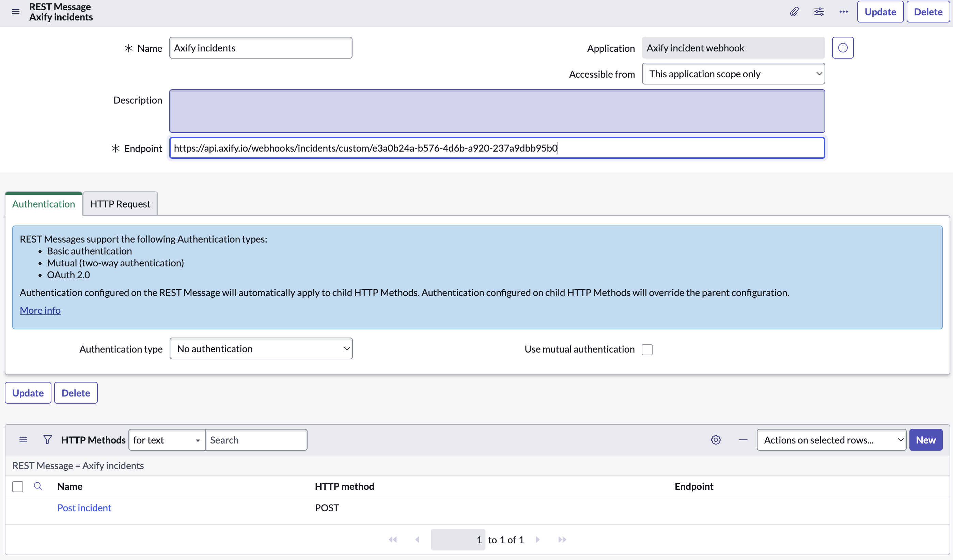
Task: Sort by the Endpoint column header
Action: [694, 486]
